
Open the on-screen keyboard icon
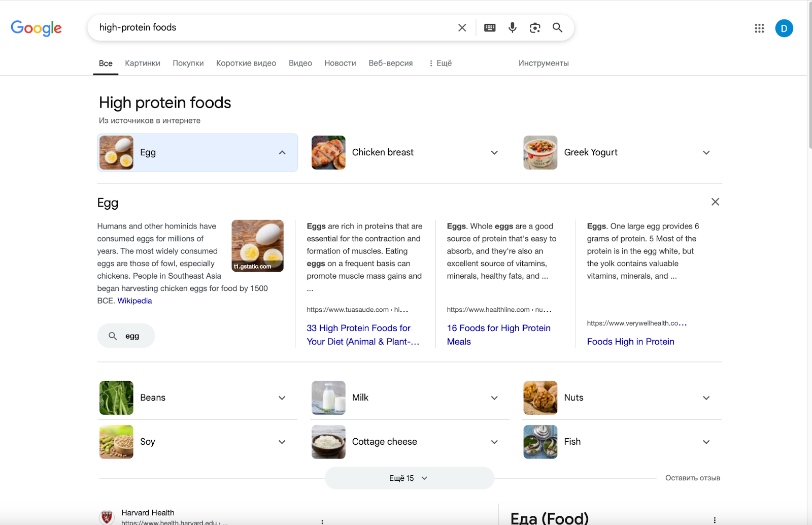489,28
